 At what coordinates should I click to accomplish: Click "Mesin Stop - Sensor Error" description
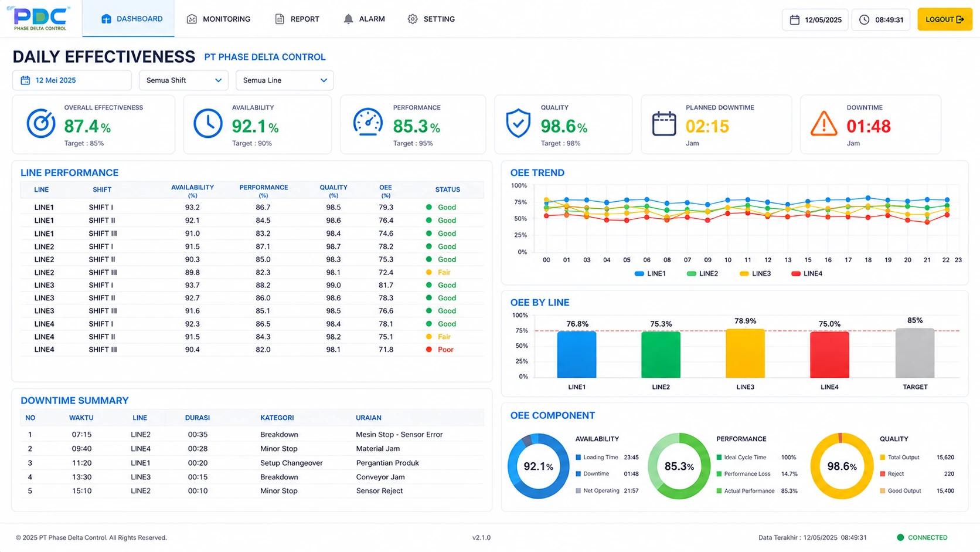(399, 435)
